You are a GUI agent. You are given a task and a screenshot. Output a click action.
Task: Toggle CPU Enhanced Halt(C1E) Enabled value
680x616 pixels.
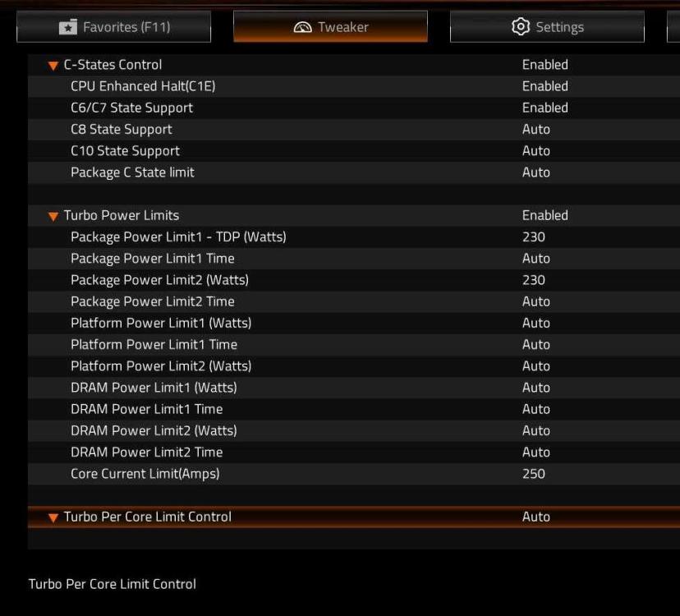click(x=544, y=86)
